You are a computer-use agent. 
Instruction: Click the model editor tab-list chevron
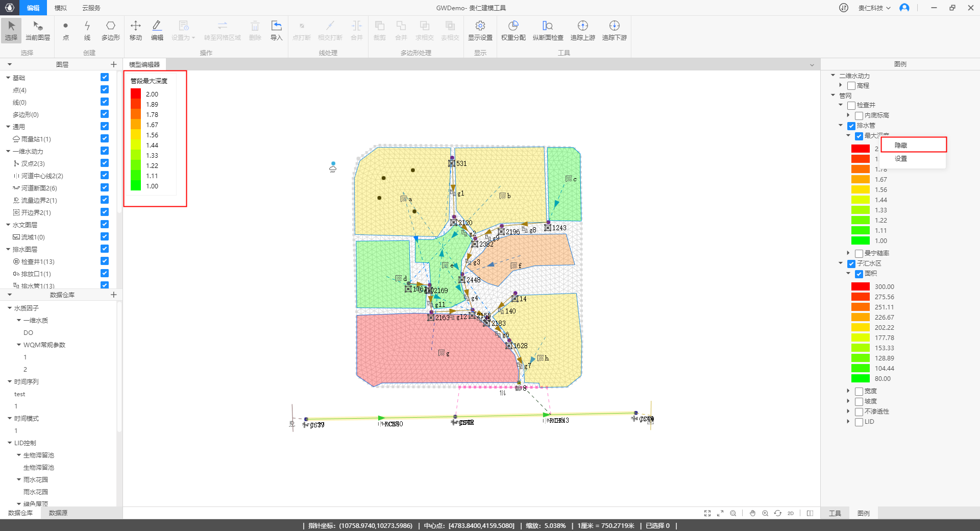[812, 65]
